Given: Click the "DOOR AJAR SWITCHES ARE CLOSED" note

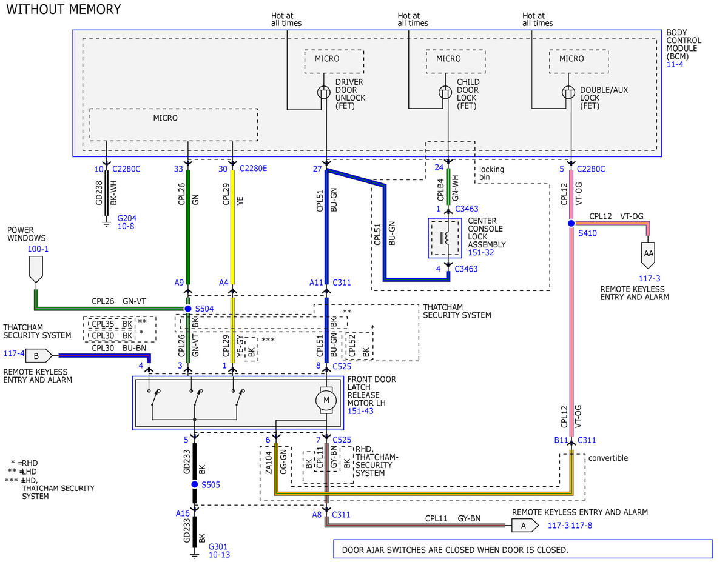Looking at the screenshot, I should (x=455, y=550).
